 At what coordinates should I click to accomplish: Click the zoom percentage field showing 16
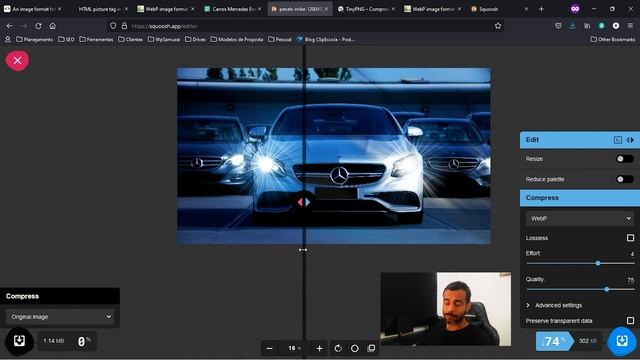pos(294,348)
